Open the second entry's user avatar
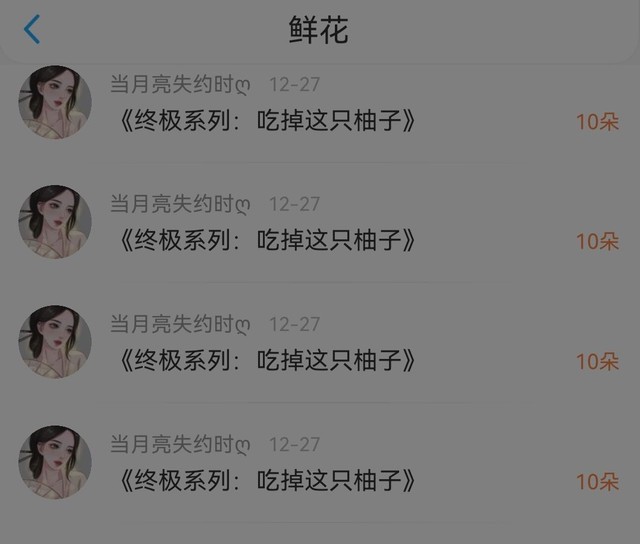 55,222
